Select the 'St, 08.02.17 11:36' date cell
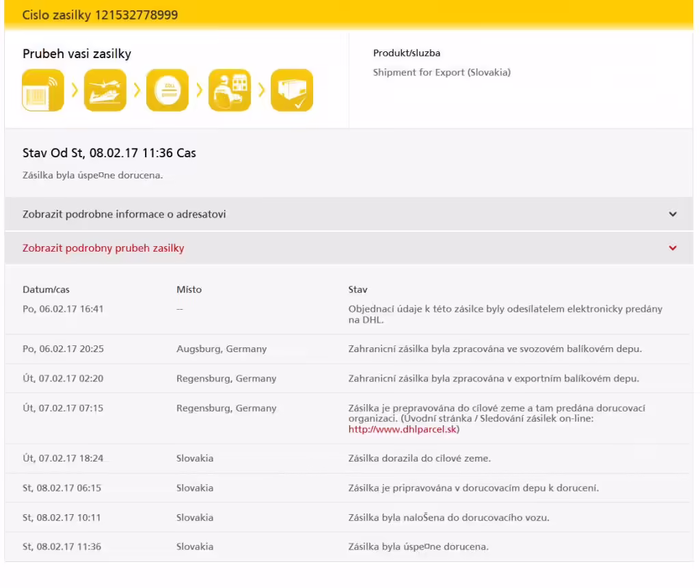Viewport: 700px width, 588px height. tap(62, 546)
